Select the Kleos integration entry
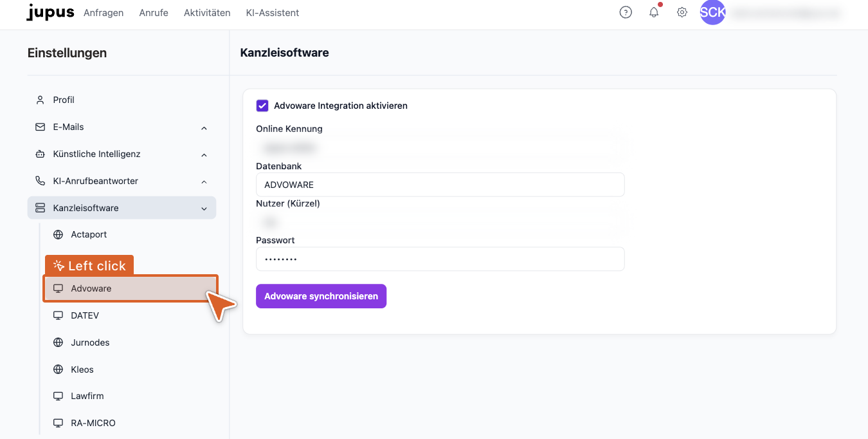This screenshot has width=868, height=439. [x=131, y=369]
